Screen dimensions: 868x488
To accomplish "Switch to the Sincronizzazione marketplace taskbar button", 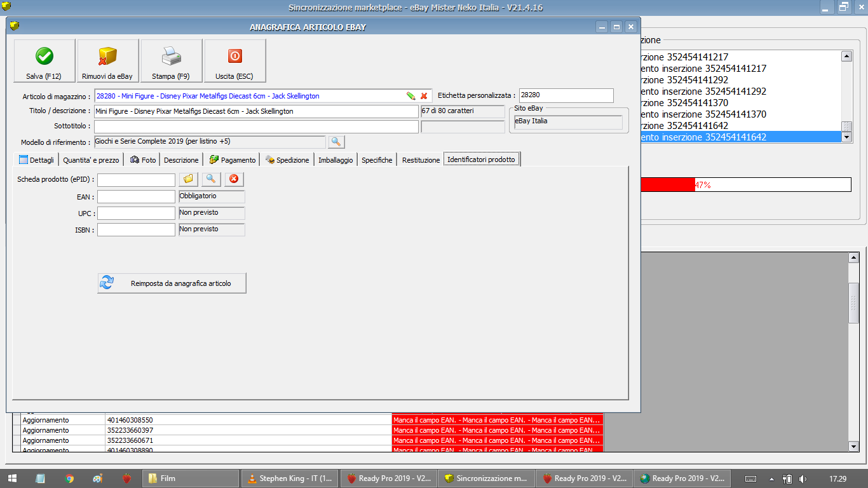I will click(x=486, y=478).
